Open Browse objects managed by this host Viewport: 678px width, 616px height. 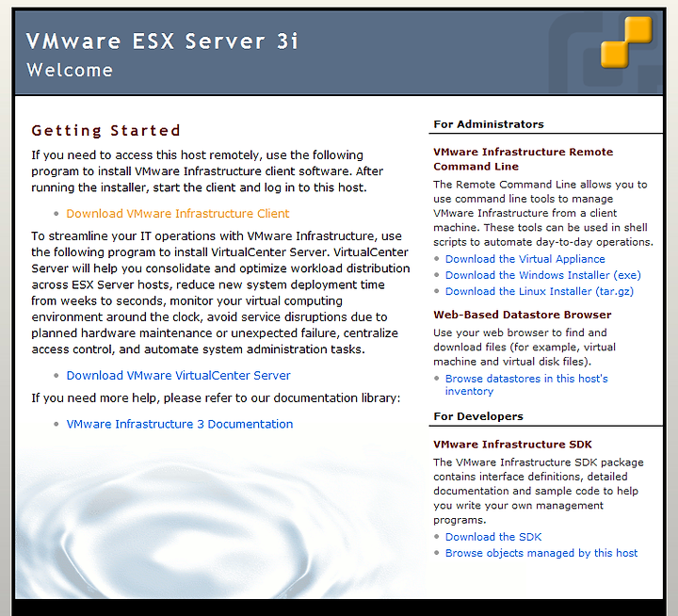pyautogui.click(x=541, y=553)
